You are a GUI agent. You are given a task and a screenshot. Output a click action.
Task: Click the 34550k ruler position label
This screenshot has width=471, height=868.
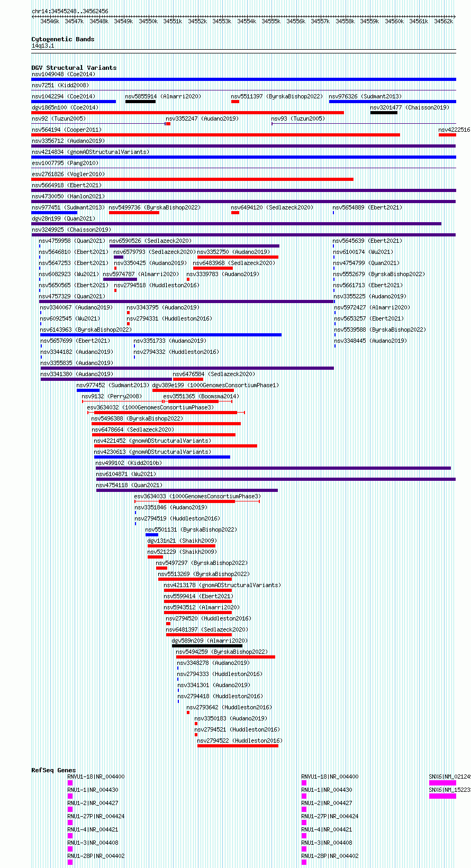click(x=148, y=21)
